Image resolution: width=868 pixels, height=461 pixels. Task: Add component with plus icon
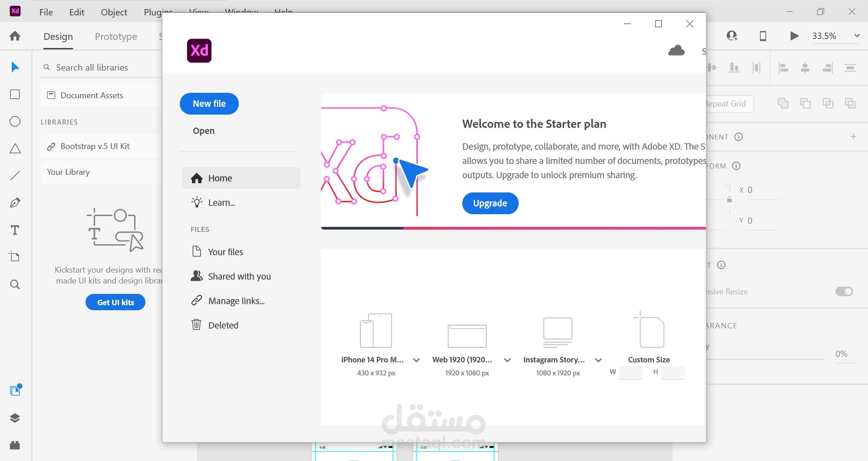(x=854, y=137)
